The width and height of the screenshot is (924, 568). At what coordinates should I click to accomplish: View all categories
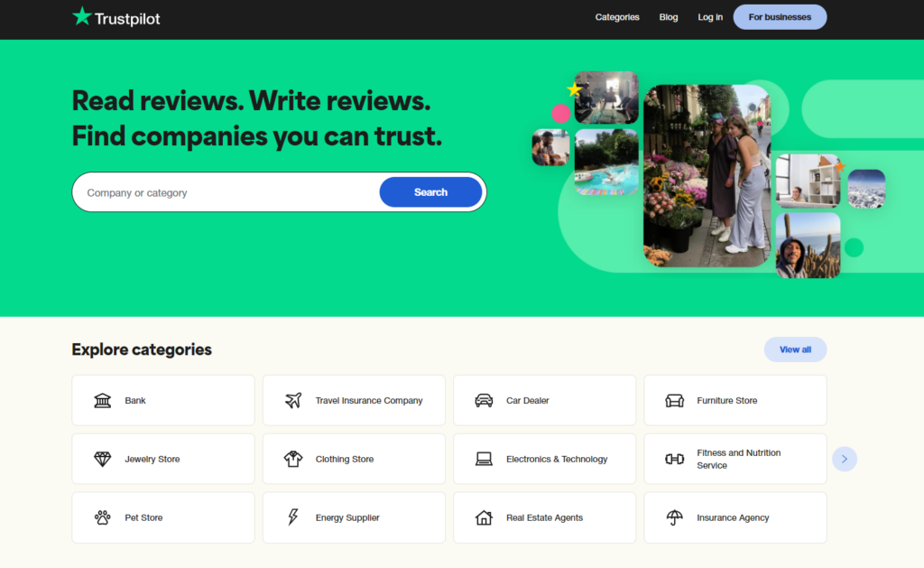click(x=795, y=349)
